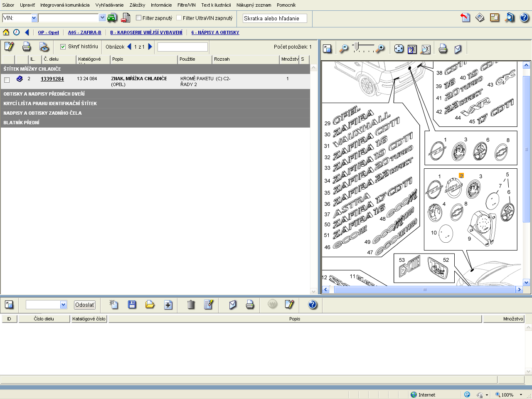Click the green car vehicle search icon
Viewport: 532px width, 399px height.
pyautogui.click(x=112, y=18)
